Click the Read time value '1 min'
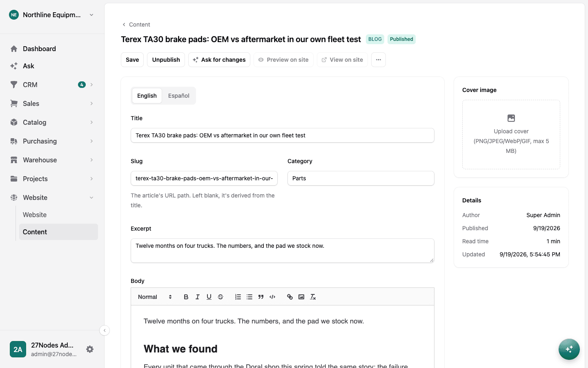Viewport: 588px width, 368px height. (x=553, y=241)
